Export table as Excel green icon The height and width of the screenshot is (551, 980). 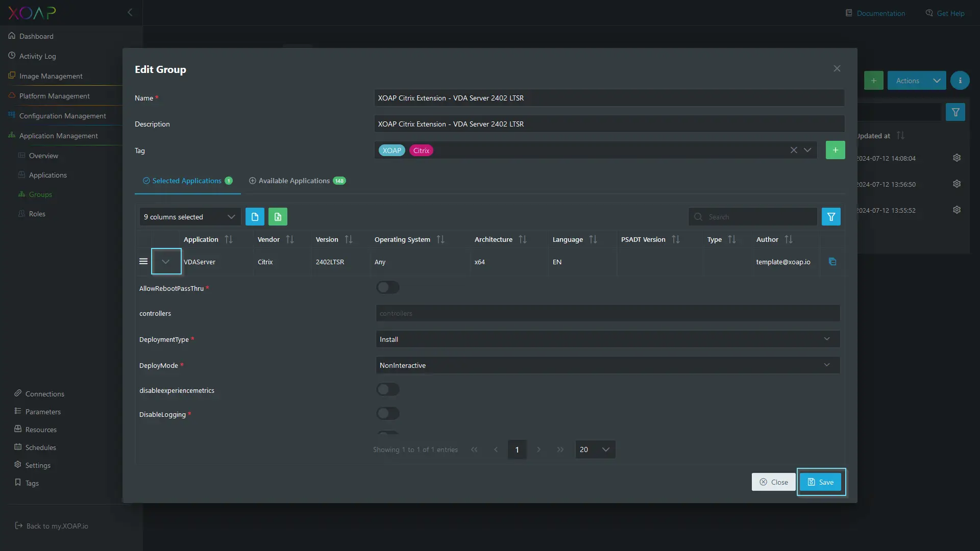click(278, 217)
